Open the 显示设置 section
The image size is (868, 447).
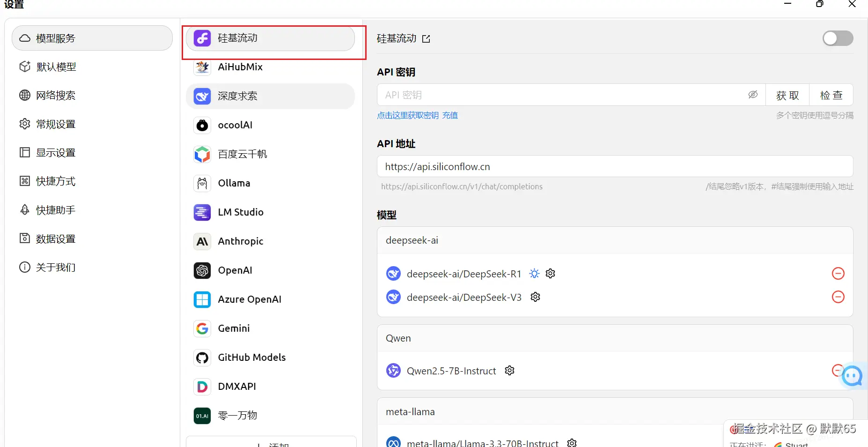click(92, 153)
